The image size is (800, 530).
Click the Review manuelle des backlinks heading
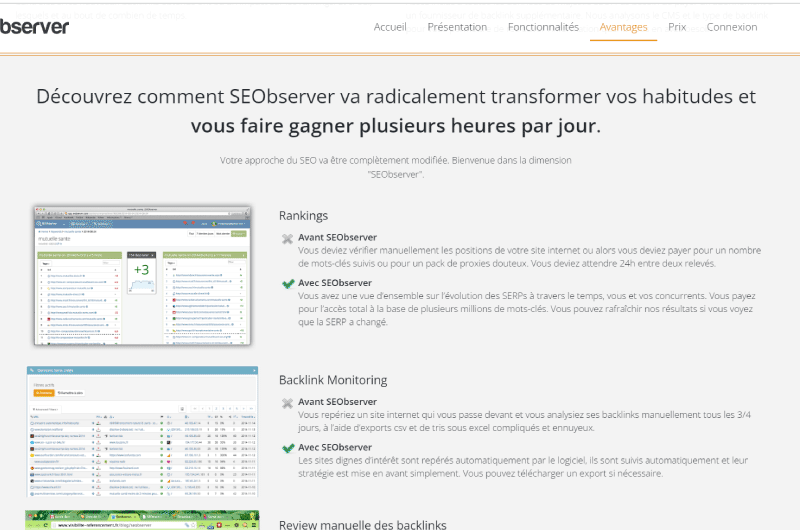point(362,524)
